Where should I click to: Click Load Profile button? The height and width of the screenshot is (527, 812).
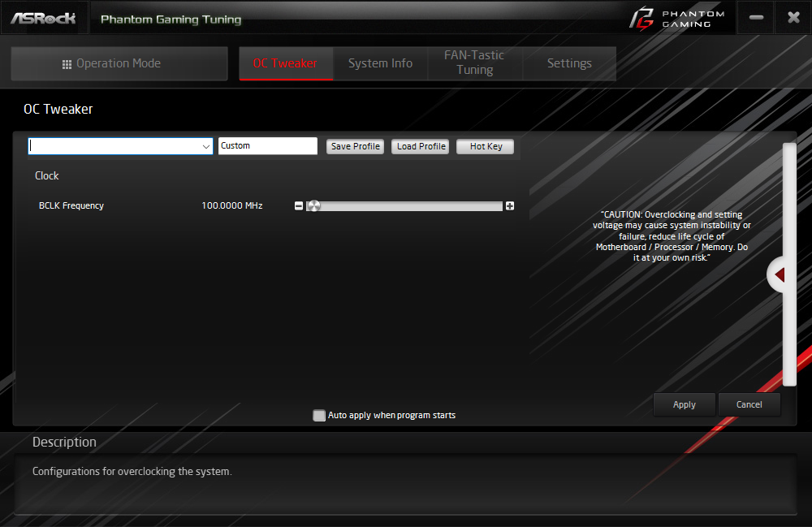point(421,146)
